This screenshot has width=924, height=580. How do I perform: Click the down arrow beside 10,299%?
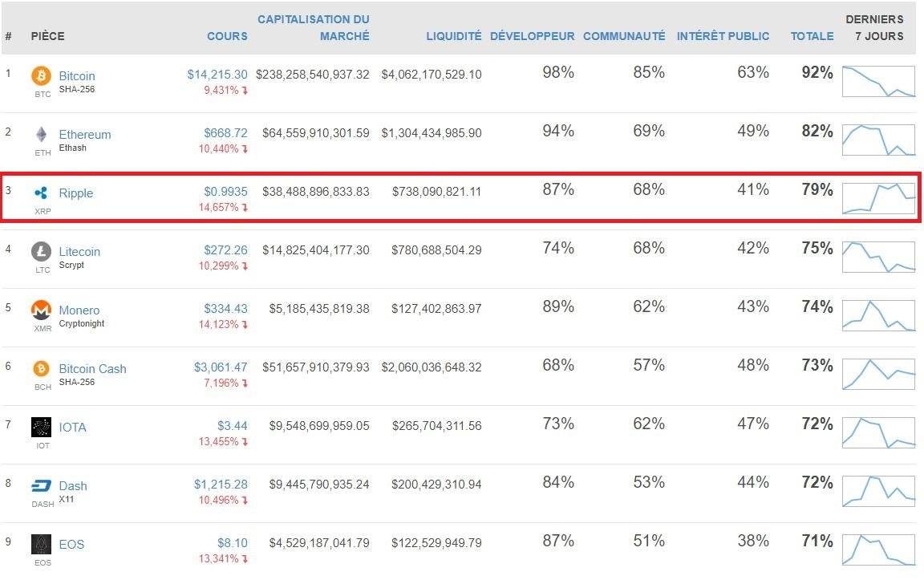(x=245, y=266)
